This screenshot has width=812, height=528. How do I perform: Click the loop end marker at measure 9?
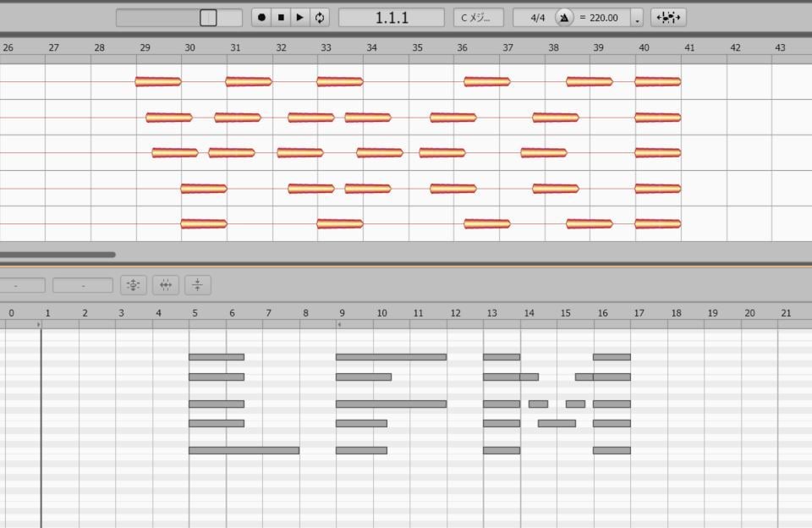pyautogui.click(x=339, y=324)
